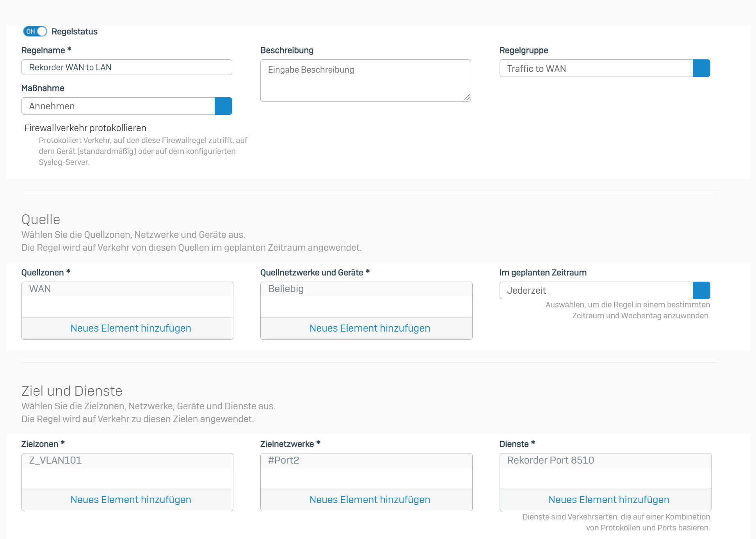This screenshot has width=756, height=539.
Task: Add new element to Quellnetzwerke und Geräte
Action: pyautogui.click(x=366, y=328)
